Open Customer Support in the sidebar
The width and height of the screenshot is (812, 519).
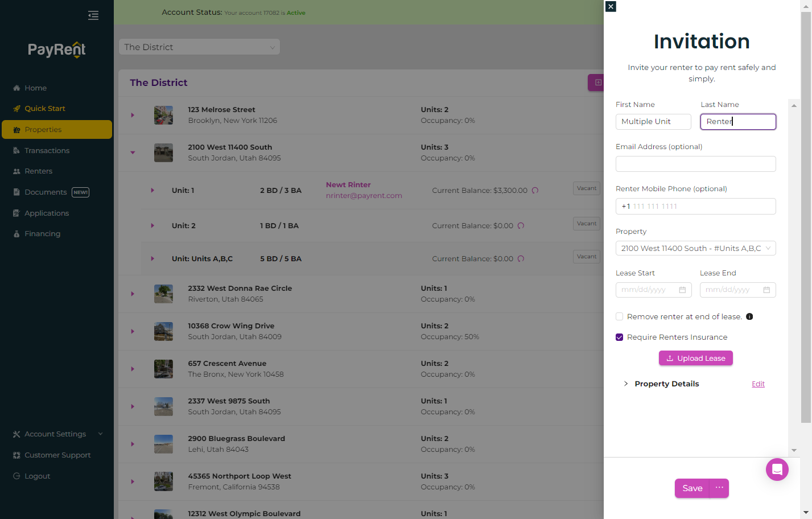(x=57, y=455)
